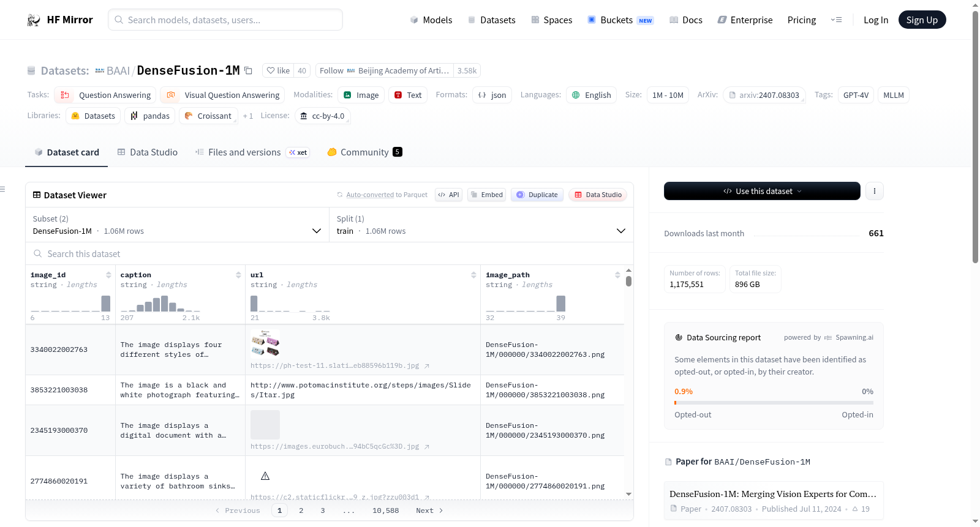Switch to the Data Studio tab
Screen dimensions: 980x527
click(148, 152)
